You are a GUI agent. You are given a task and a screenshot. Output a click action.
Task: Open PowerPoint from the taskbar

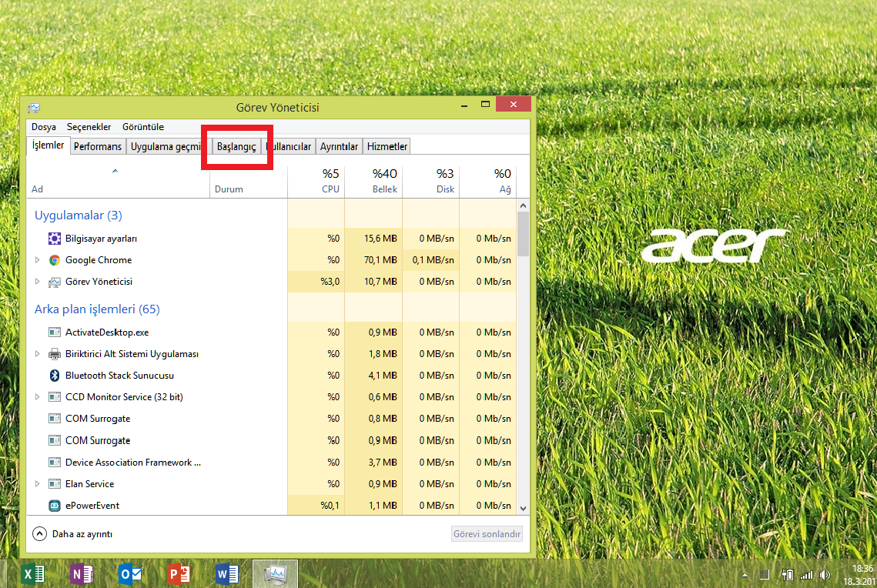(x=179, y=574)
